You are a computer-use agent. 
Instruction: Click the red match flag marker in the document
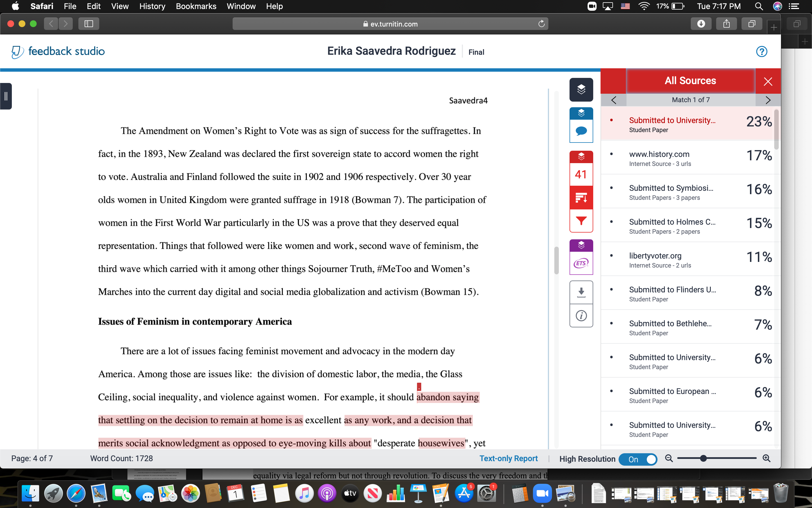(x=419, y=387)
